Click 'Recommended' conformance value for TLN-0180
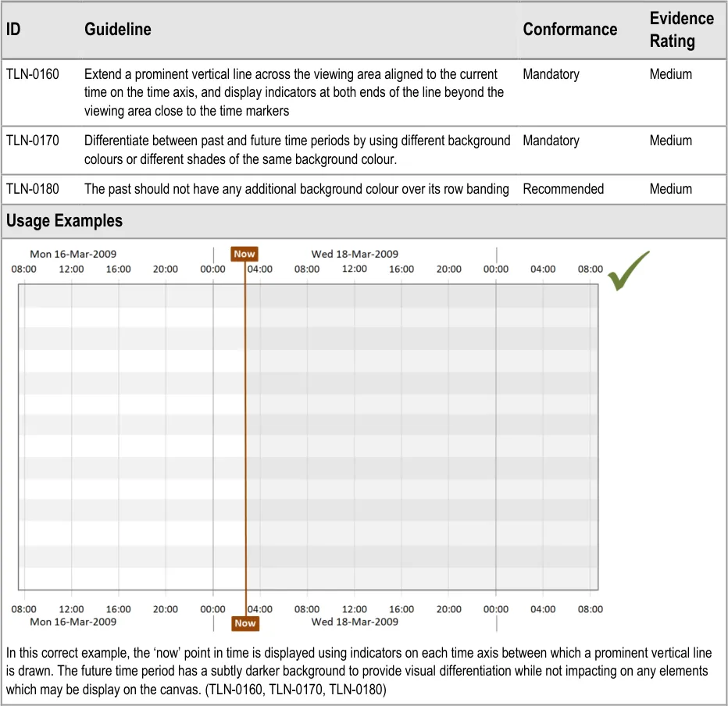This screenshot has height=706, width=728. 563,189
